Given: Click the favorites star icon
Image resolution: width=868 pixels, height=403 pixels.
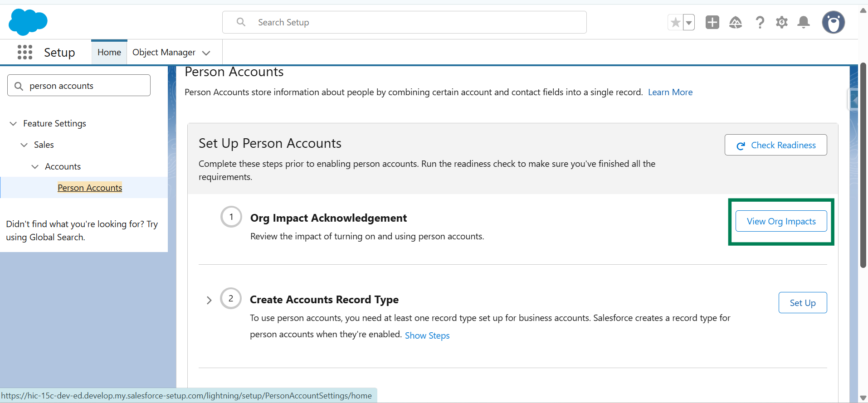Looking at the screenshot, I should point(675,22).
